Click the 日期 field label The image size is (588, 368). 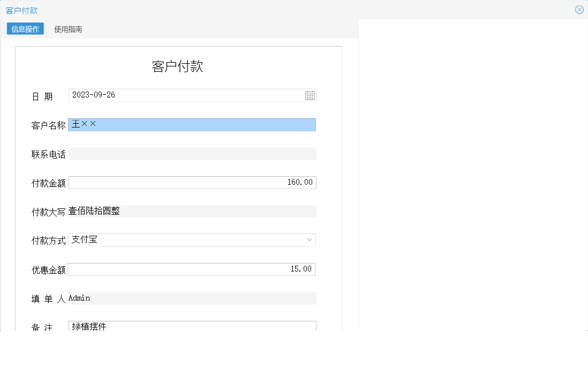[x=46, y=96]
